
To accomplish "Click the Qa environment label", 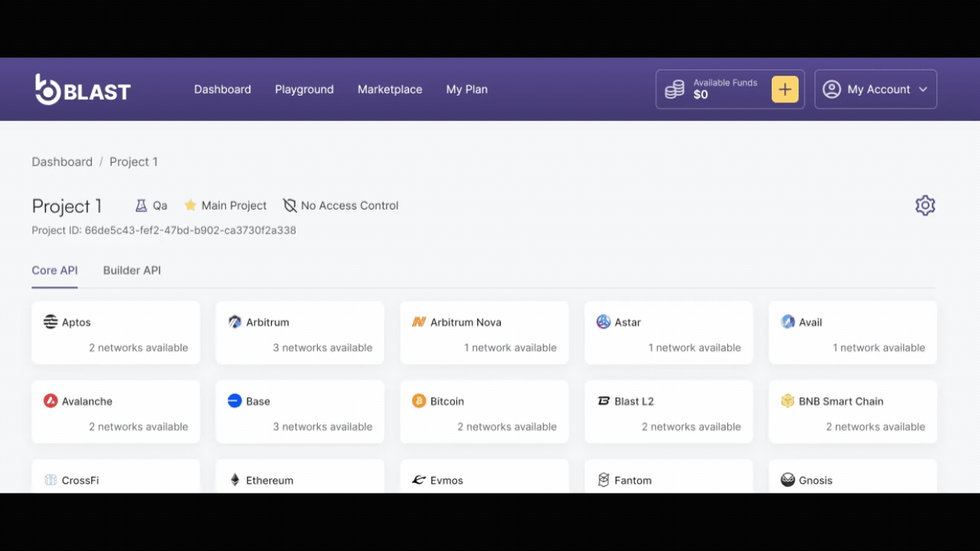I will point(160,205).
